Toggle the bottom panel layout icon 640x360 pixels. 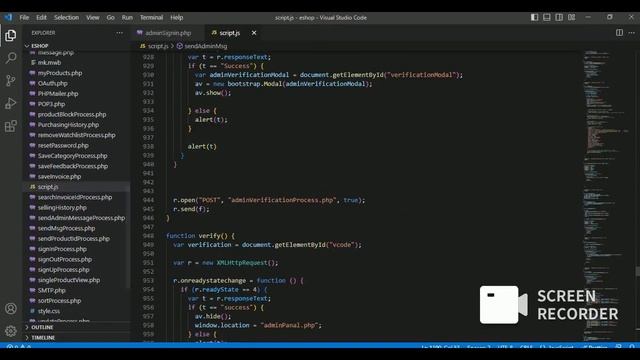point(547,17)
